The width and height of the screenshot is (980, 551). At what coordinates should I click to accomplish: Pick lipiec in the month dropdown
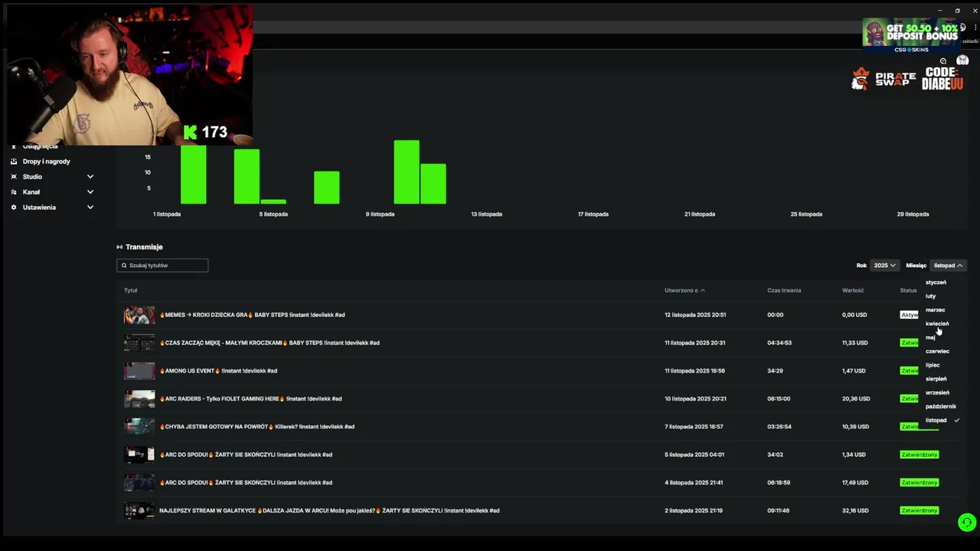[933, 365]
